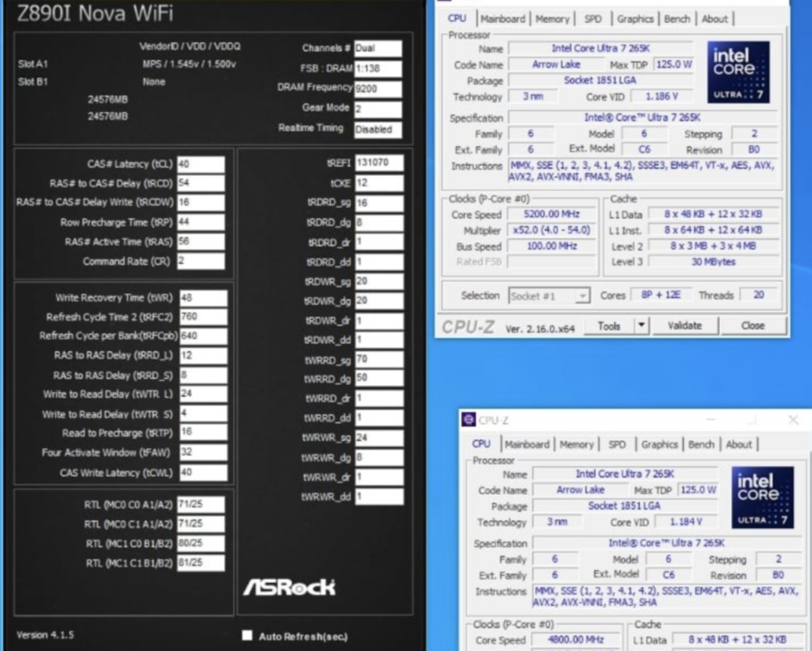Click the tCKE value field
This screenshot has width=812, height=651.
379,184
